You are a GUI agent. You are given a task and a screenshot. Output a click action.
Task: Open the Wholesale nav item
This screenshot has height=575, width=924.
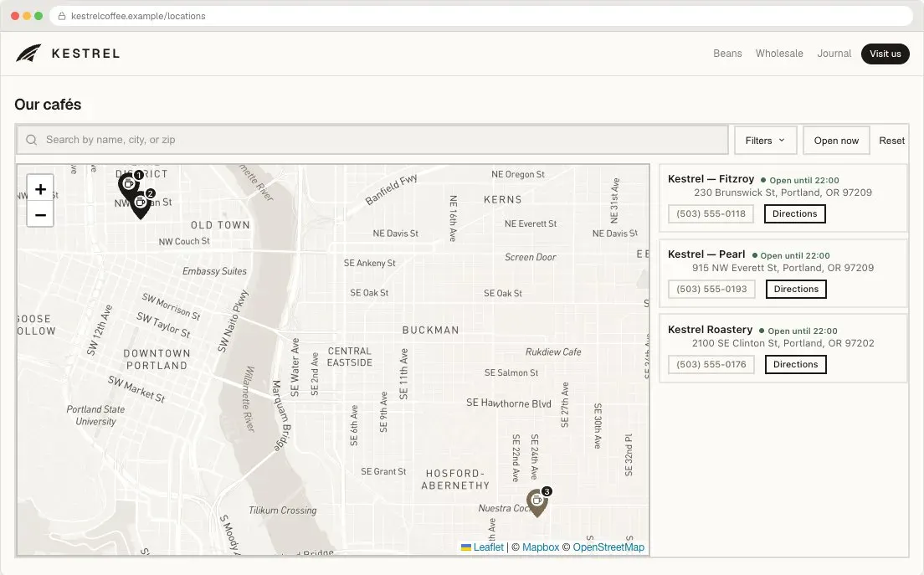tap(779, 54)
